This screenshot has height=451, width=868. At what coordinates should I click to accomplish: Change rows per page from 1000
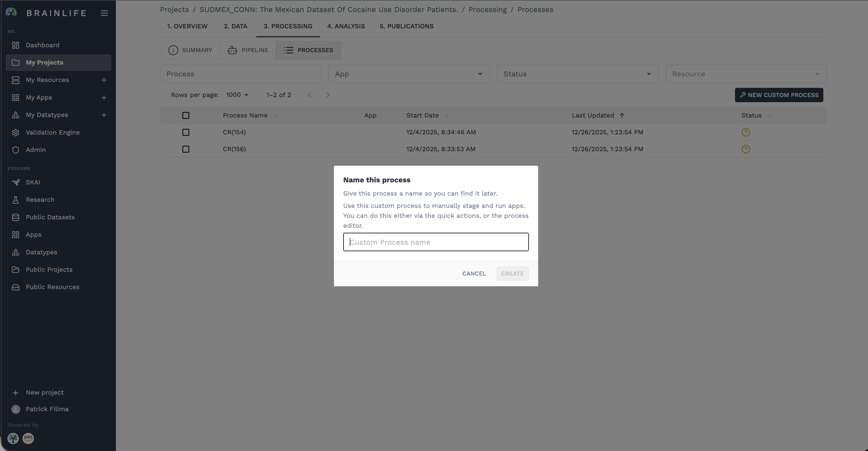[x=237, y=95]
